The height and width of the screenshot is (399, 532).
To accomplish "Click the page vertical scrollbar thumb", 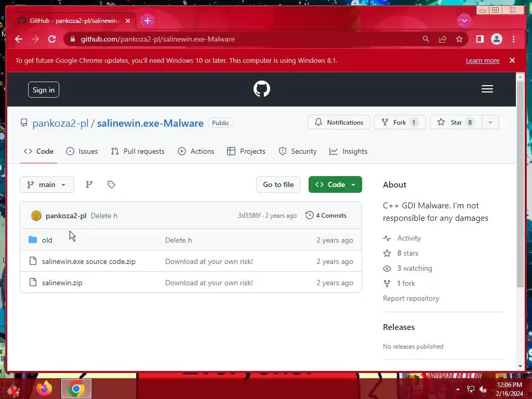I will (x=520, y=184).
